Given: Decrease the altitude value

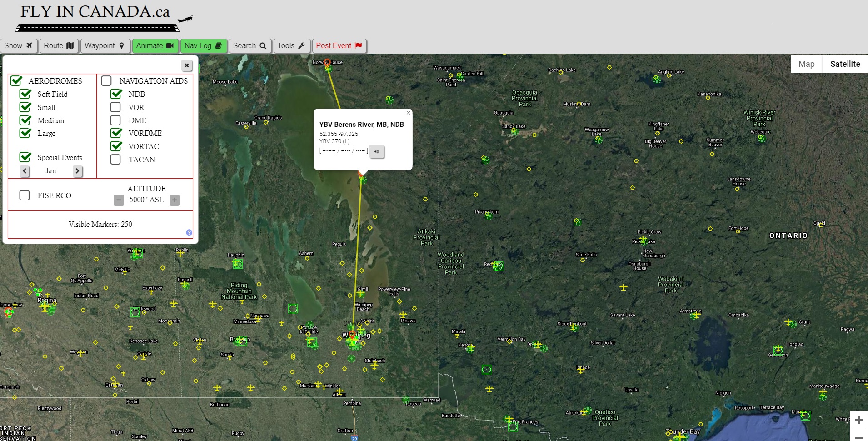Looking at the screenshot, I should [119, 200].
